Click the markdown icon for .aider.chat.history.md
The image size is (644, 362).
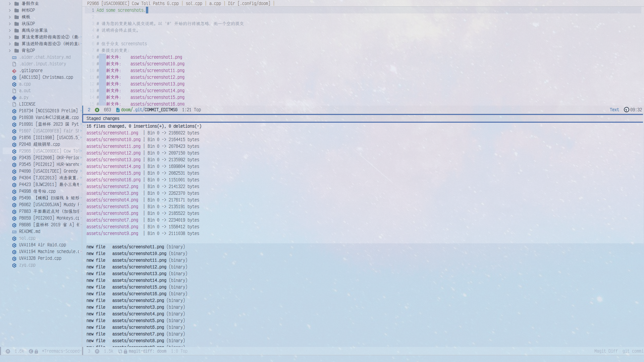14,57
